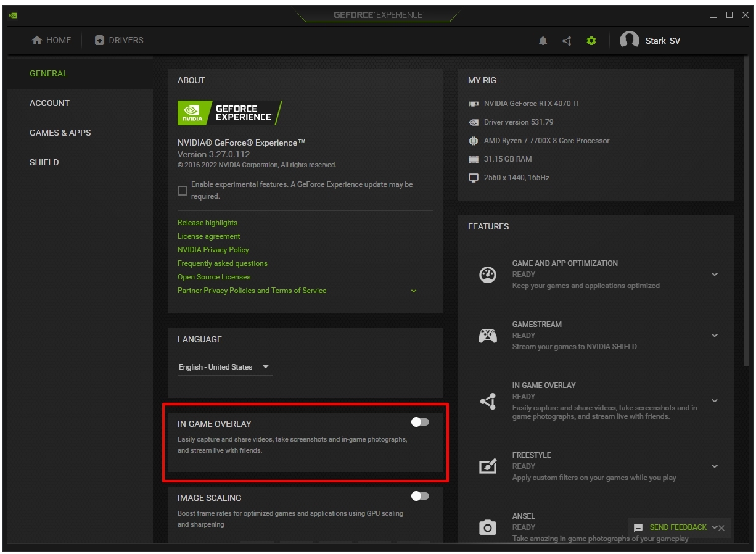
Task: Click NVIDIA GeForce RTX 4070 Ti text
Action: [532, 104]
